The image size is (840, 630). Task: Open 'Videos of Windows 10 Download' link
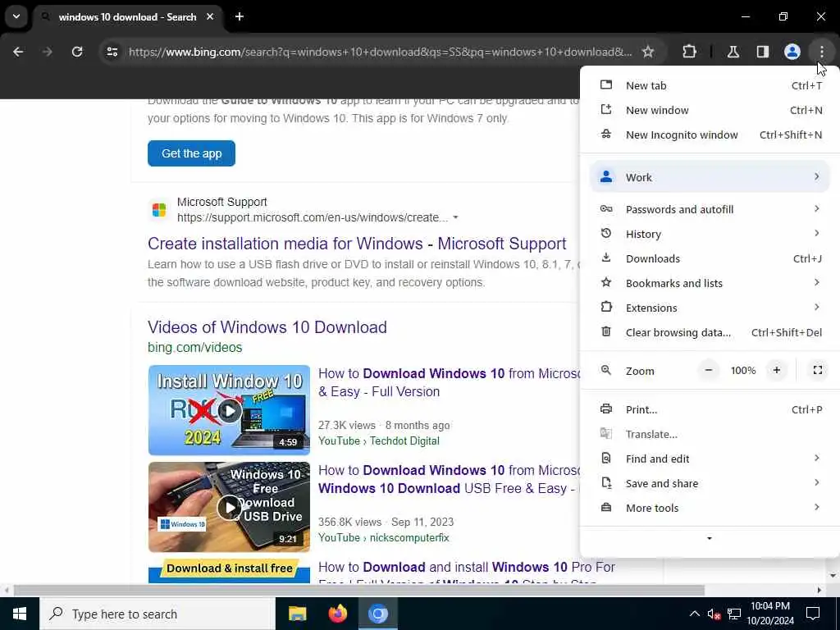click(267, 327)
